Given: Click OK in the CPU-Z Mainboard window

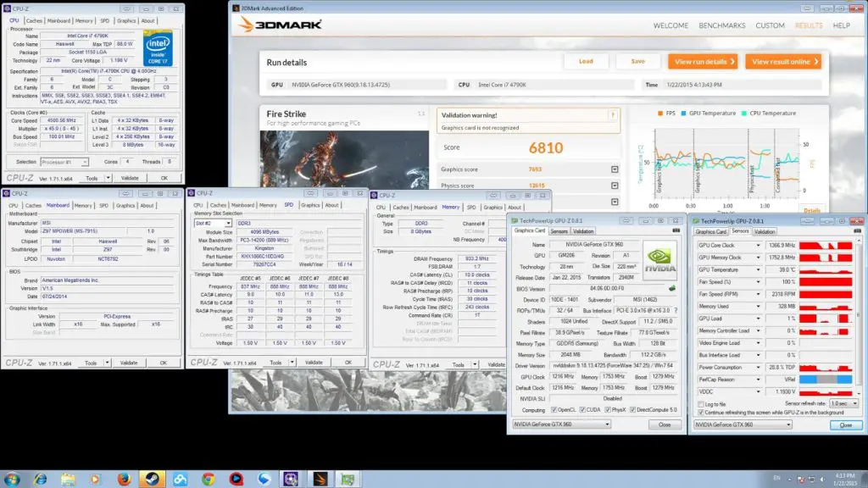Looking at the screenshot, I should coord(164,363).
